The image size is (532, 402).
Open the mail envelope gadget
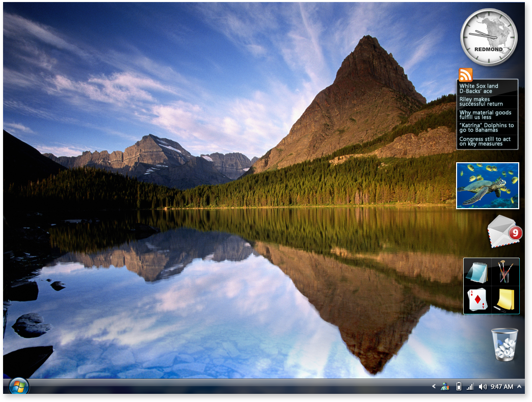(503, 231)
